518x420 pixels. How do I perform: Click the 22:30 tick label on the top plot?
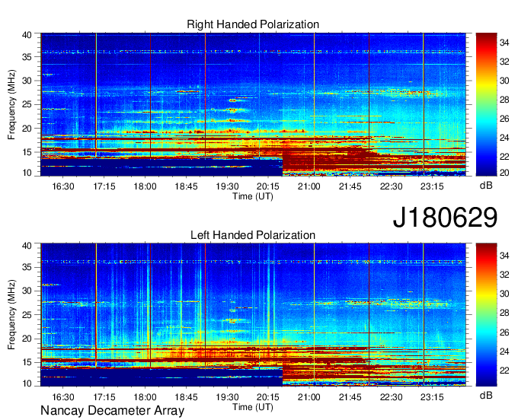coord(391,186)
